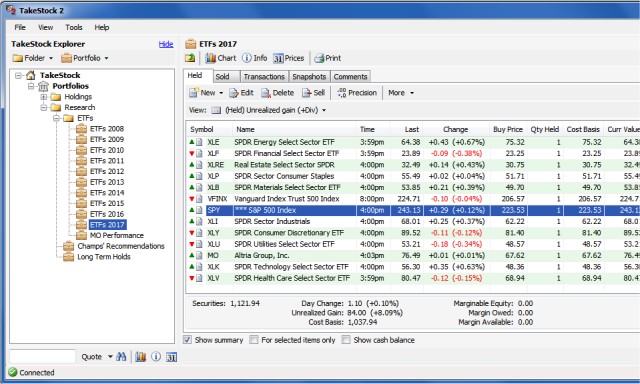The image size is (640, 384).
Task: Click the Sell icon
Action: [307, 93]
